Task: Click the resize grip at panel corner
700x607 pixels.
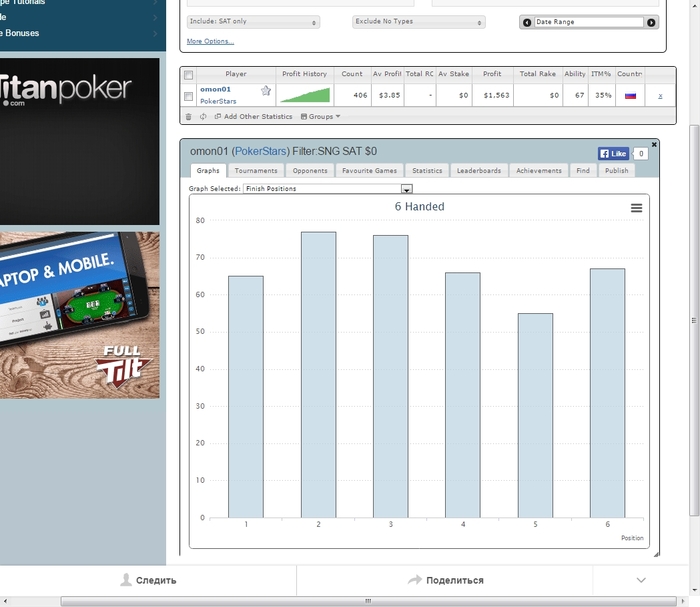Action: pyautogui.click(x=656, y=554)
